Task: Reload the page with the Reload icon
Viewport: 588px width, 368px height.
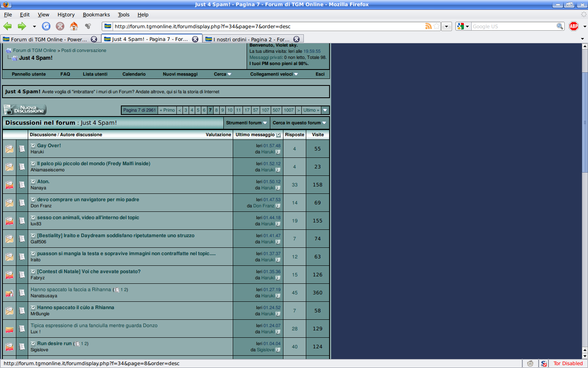Action: [46, 26]
